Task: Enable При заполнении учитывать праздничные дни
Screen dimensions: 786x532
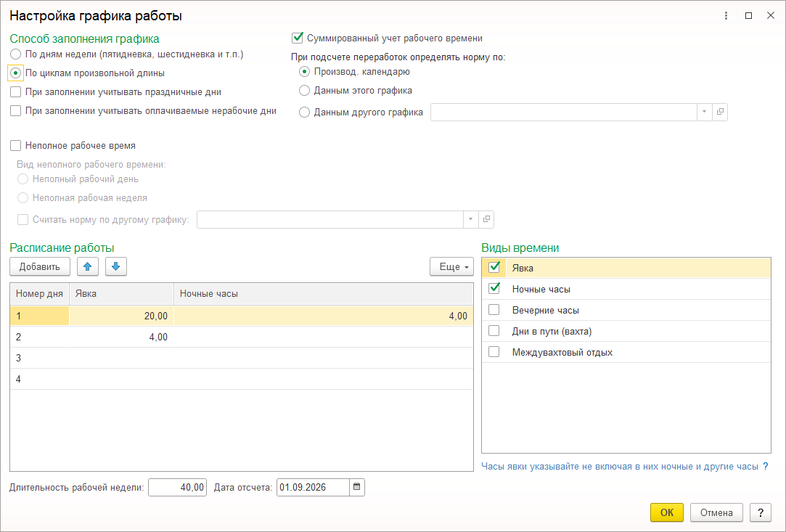Action: (x=15, y=92)
